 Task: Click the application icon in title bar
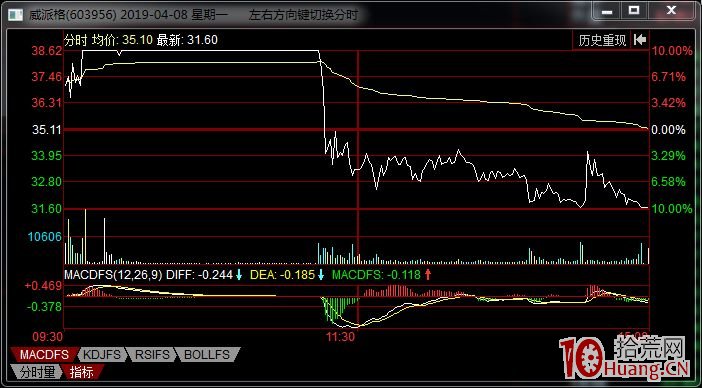point(15,15)
